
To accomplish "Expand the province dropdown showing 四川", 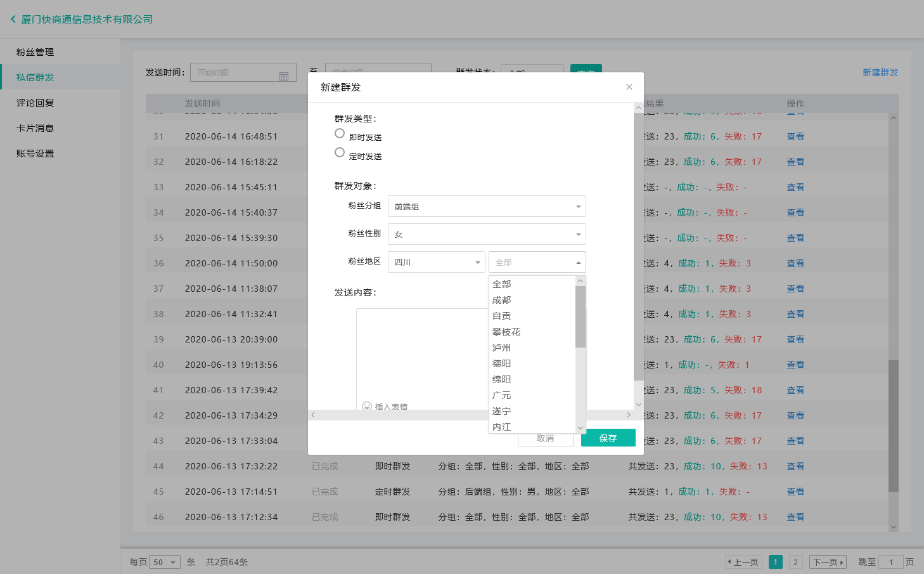I will click(436, 262).
